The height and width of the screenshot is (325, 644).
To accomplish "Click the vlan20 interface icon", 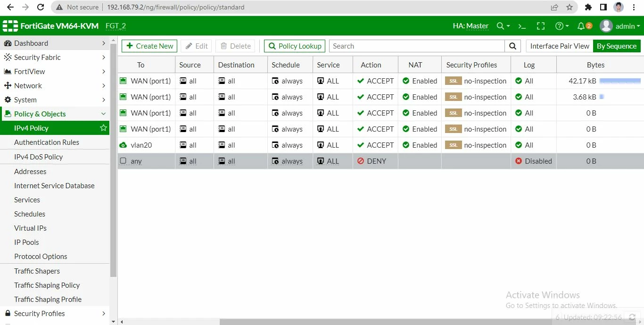I will click(x=123, y=145).
